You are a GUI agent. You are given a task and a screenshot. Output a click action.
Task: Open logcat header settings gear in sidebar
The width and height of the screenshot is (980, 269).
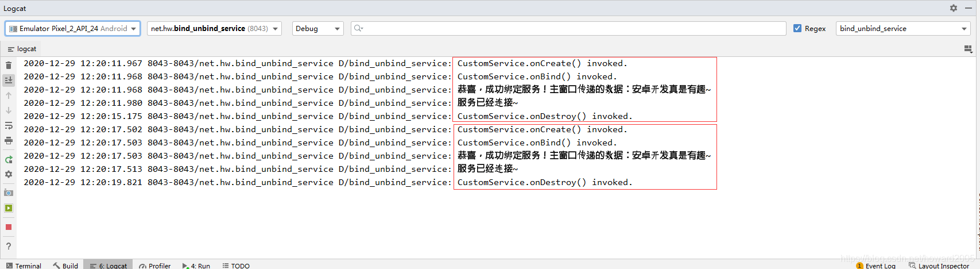click(9, 174)
